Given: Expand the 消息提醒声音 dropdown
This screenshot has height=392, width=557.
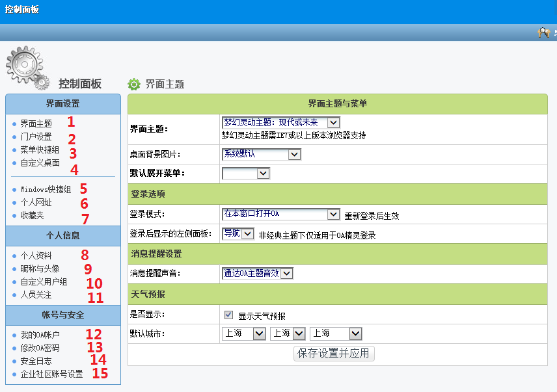Looking at the screenshot, I should point(258,274).
